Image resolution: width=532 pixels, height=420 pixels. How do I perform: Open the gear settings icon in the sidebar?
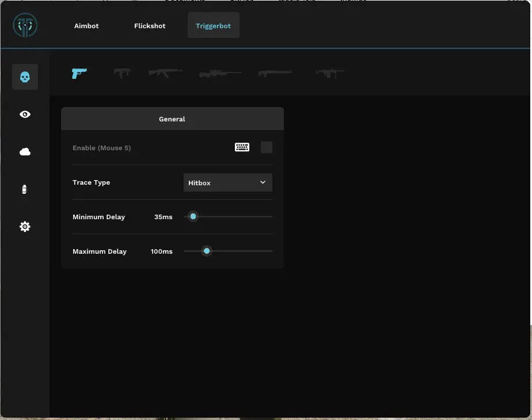click(x=25, y=227)
